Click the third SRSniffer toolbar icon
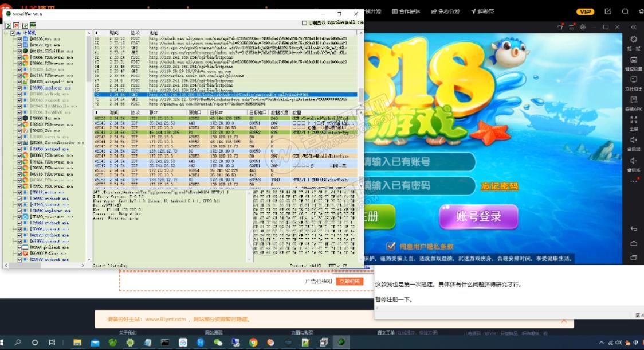Viewport: 644px width, 350px height. [24, 25]
